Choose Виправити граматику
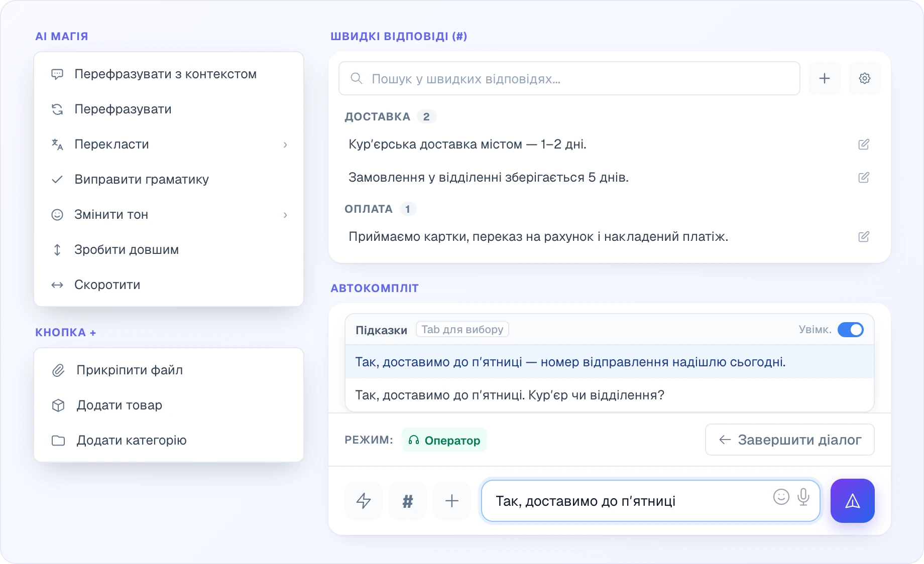 [169, 180]
